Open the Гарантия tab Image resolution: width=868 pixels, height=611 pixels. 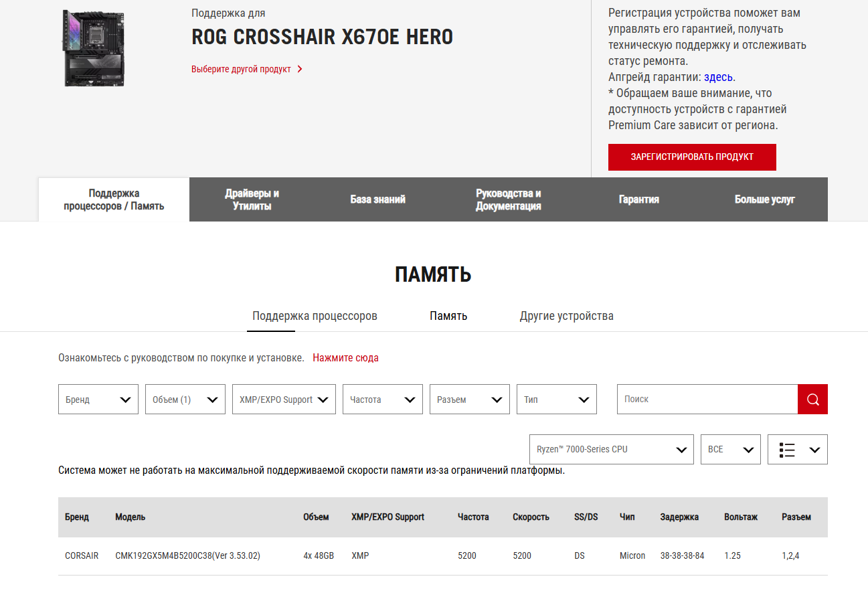(639, 199)
